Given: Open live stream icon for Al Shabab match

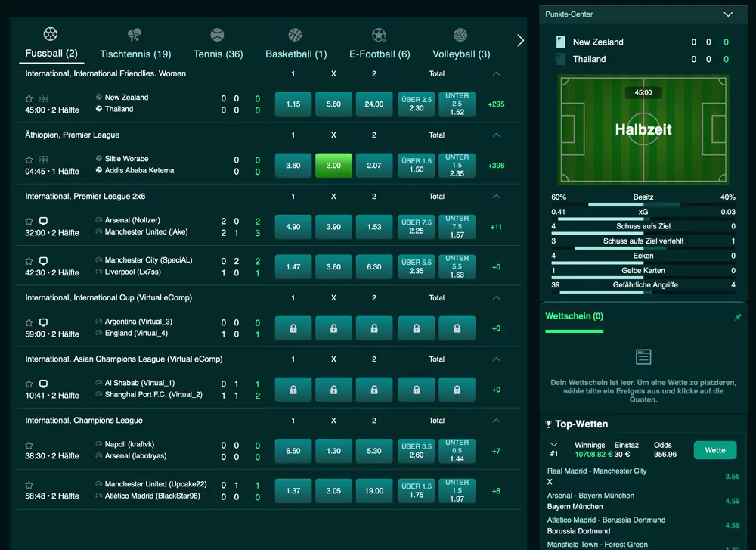Looking at the screenshot, I should (x=43, y=384).
